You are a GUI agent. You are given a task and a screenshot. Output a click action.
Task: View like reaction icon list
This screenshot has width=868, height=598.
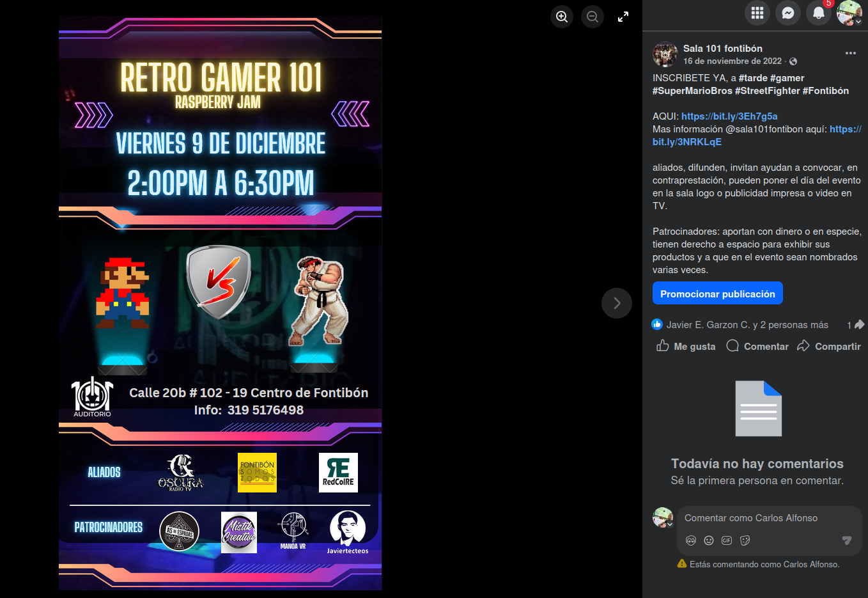[x=657, y=325]
